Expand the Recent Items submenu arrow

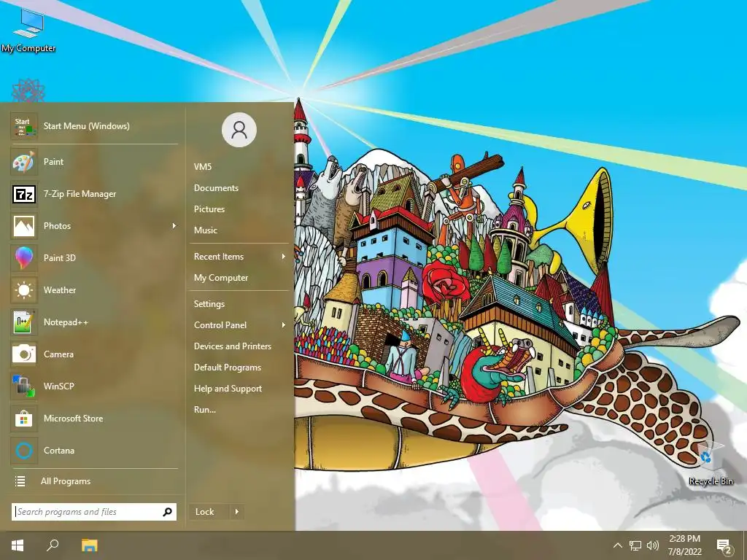point(284,257)
